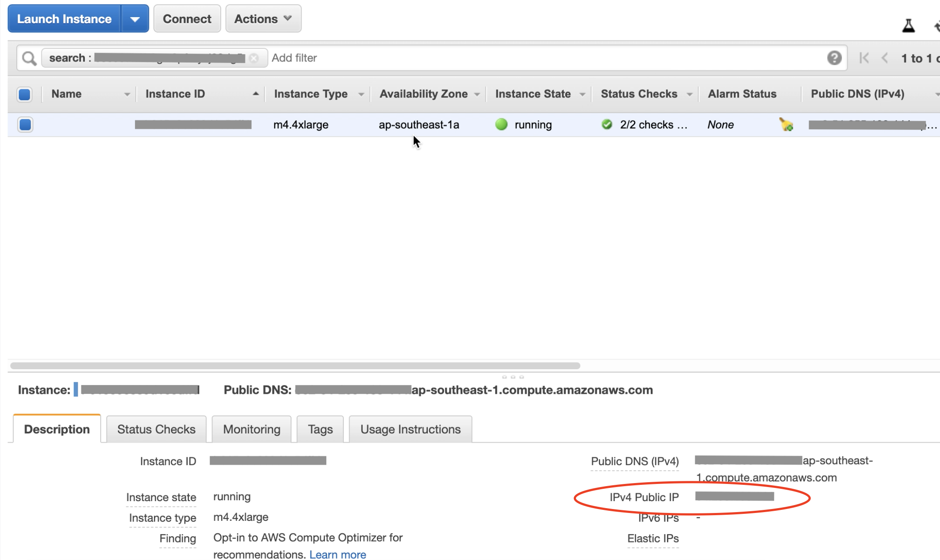Click the search magnifier icon
940x560 pixels.
[x=29, y=58]
